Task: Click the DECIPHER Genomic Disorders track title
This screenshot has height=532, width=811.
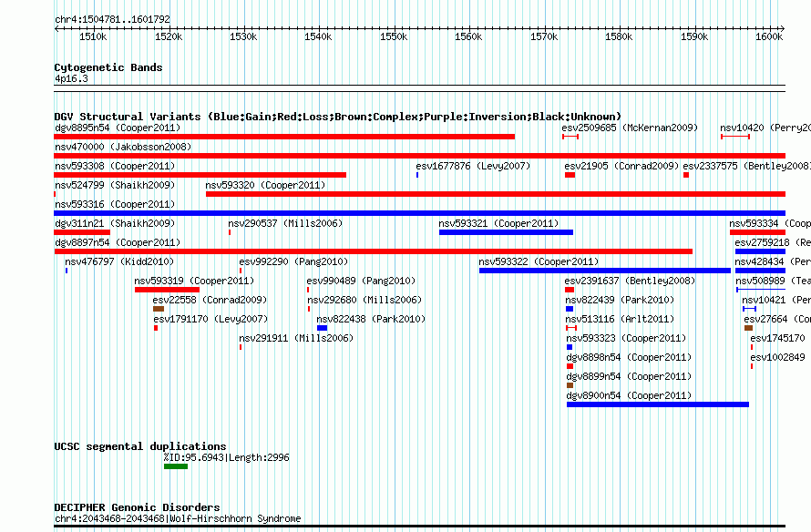Action: [137, 507]
